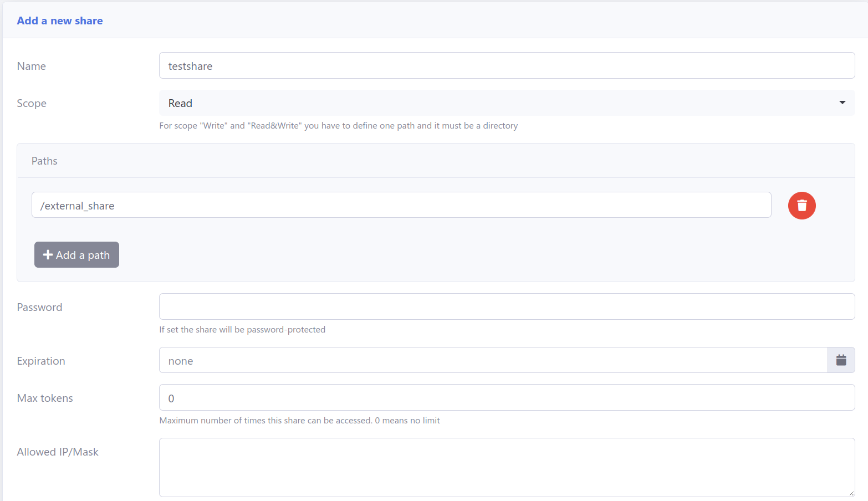Click the Scope dropdown caret arrow
Screen dimensions: 868x501
coord(842,103)
